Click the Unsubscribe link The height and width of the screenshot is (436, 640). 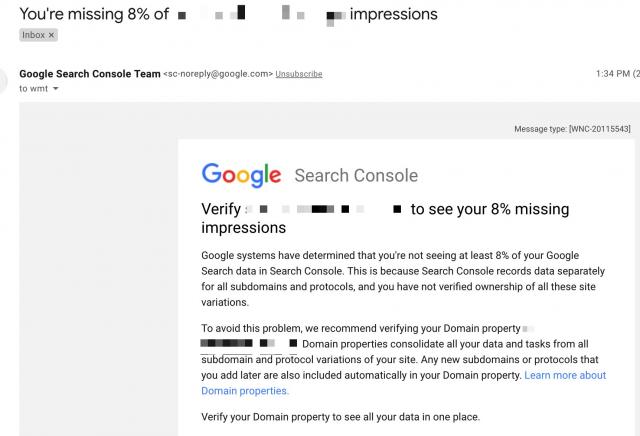click(x=299, y=74)
